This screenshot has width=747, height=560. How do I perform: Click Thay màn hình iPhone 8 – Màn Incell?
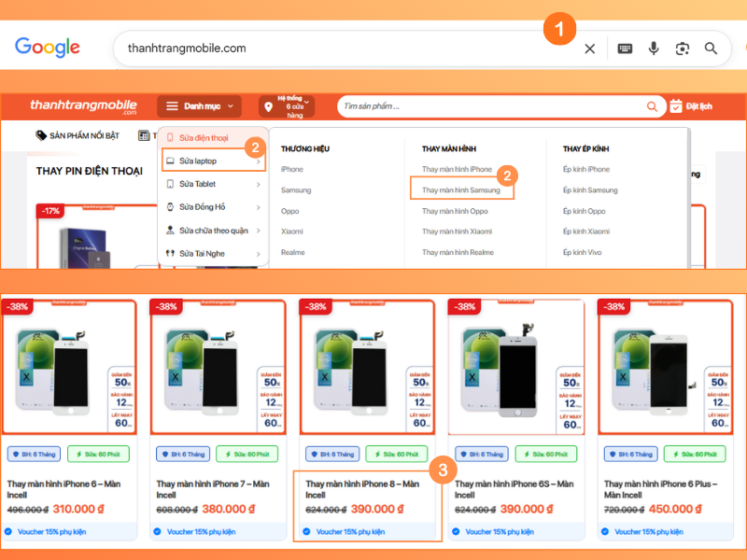point(362,489)
